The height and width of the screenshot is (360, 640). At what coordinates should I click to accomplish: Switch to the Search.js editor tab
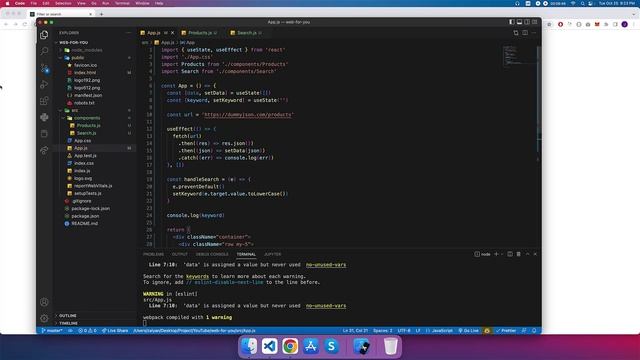[x=247, y=33]
